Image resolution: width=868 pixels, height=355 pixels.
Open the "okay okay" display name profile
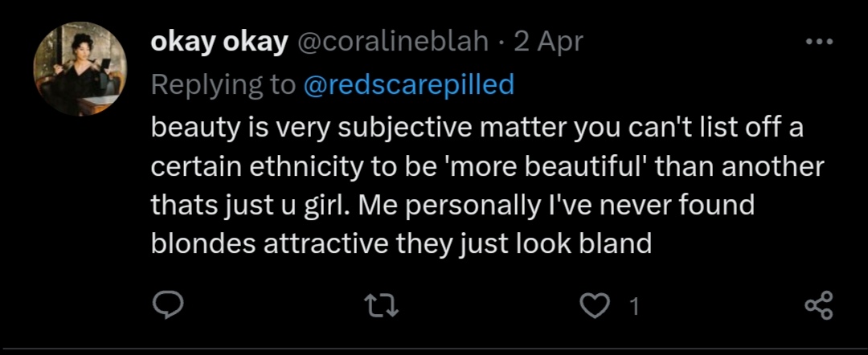tap(219, 43)
